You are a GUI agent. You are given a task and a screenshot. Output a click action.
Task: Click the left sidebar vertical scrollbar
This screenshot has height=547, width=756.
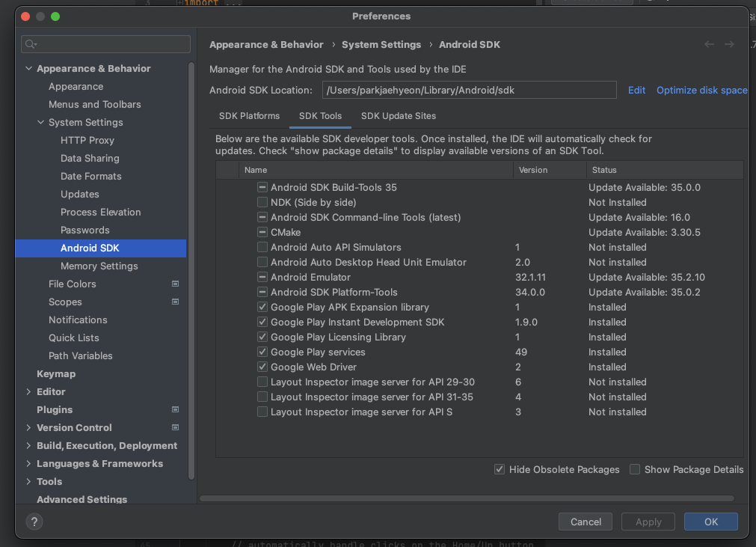pos(191,269)
